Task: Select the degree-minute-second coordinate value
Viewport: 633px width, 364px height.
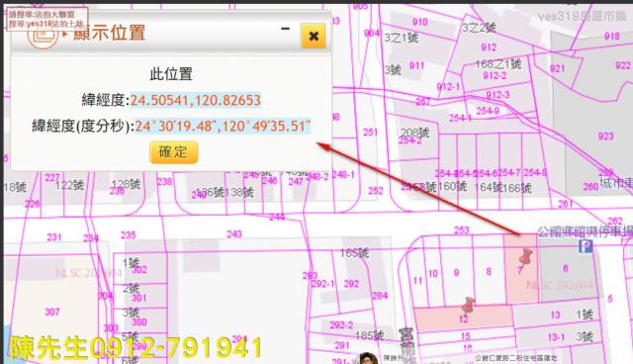Action: point(223,127)
